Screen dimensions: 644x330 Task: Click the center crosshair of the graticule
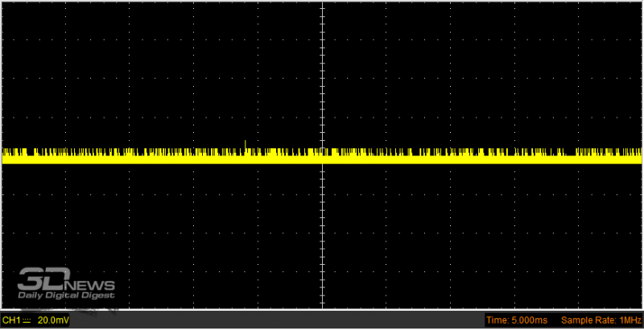pyautogui.click(x=322, y=155)
